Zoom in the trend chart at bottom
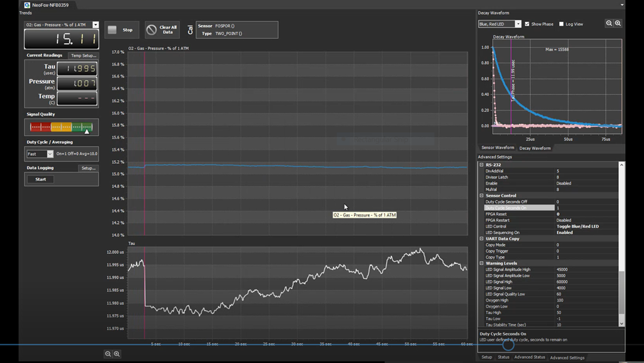This screenshot has height=363, width=644. [116, 354]
